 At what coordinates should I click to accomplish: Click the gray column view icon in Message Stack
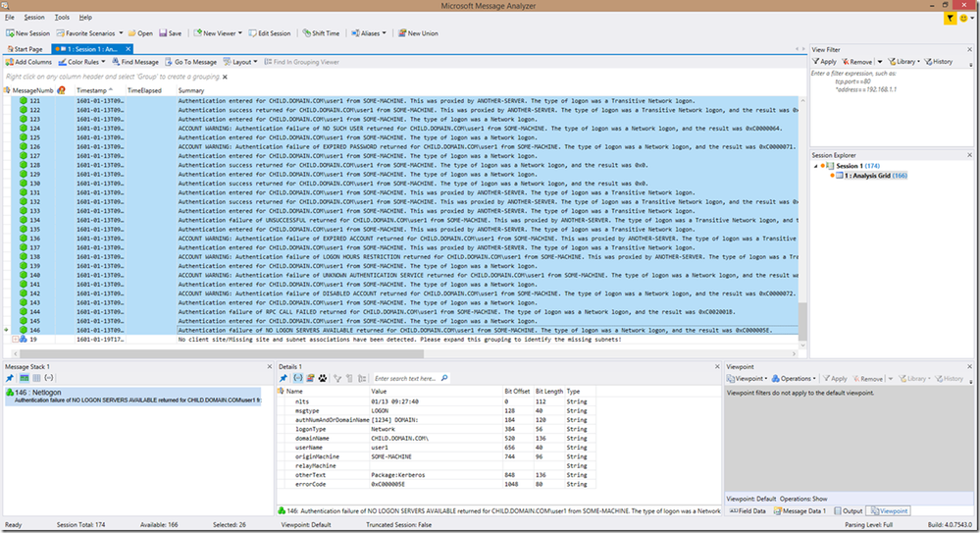(37, 378)
